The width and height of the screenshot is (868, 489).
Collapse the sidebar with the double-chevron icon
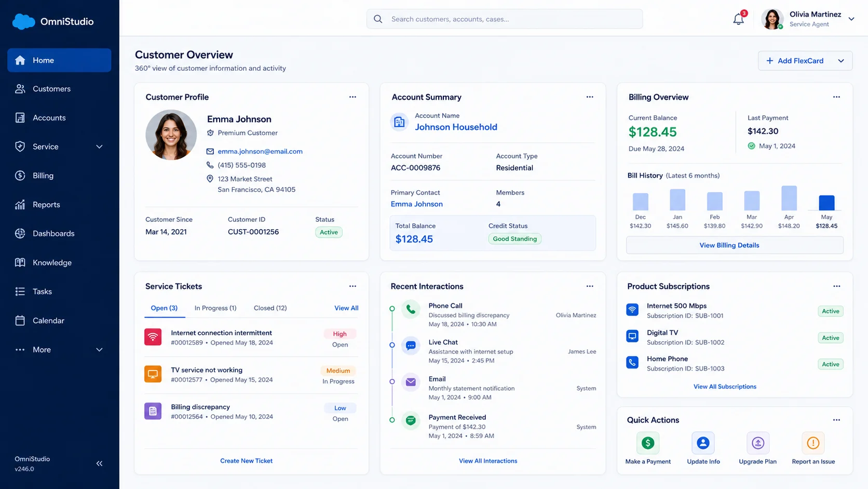[x=99, y=464]
